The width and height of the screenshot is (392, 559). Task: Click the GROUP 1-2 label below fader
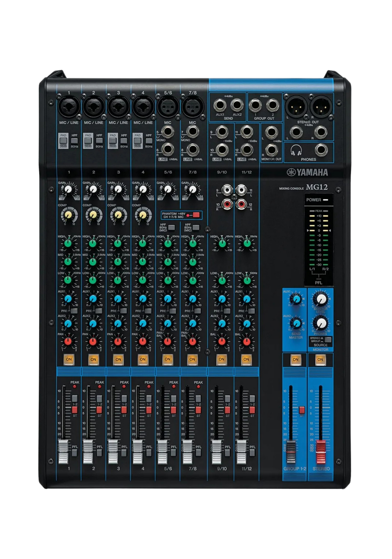[x=295, y=469]
